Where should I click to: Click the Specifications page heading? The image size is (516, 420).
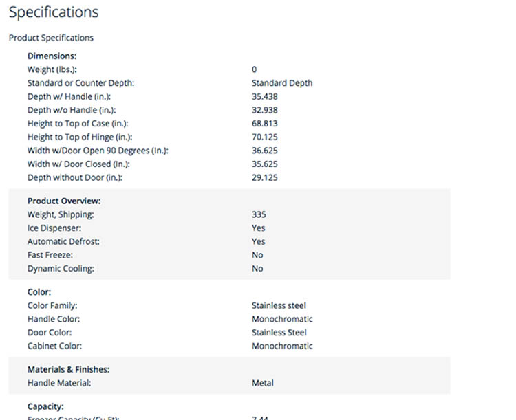click(x=54, y=12)
